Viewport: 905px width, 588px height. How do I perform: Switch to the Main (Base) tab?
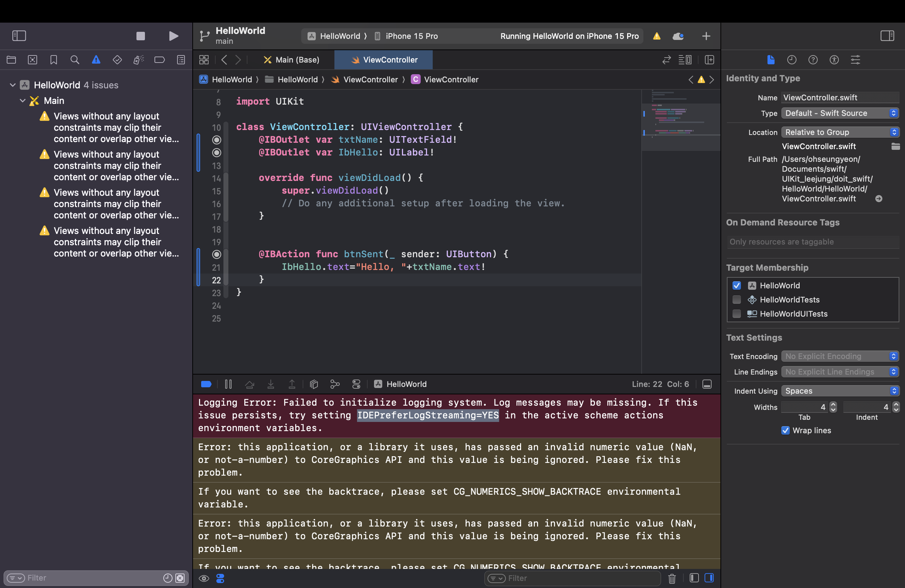[292, 60]
